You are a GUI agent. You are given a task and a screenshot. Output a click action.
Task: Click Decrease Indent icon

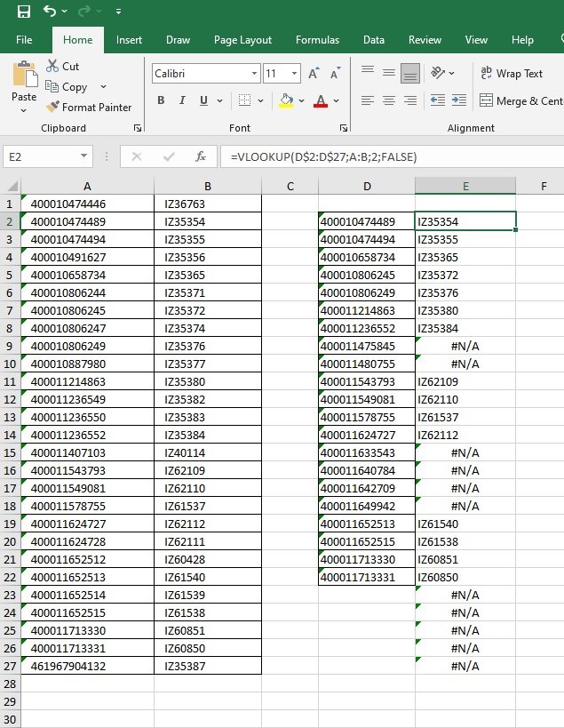point(438,100)
